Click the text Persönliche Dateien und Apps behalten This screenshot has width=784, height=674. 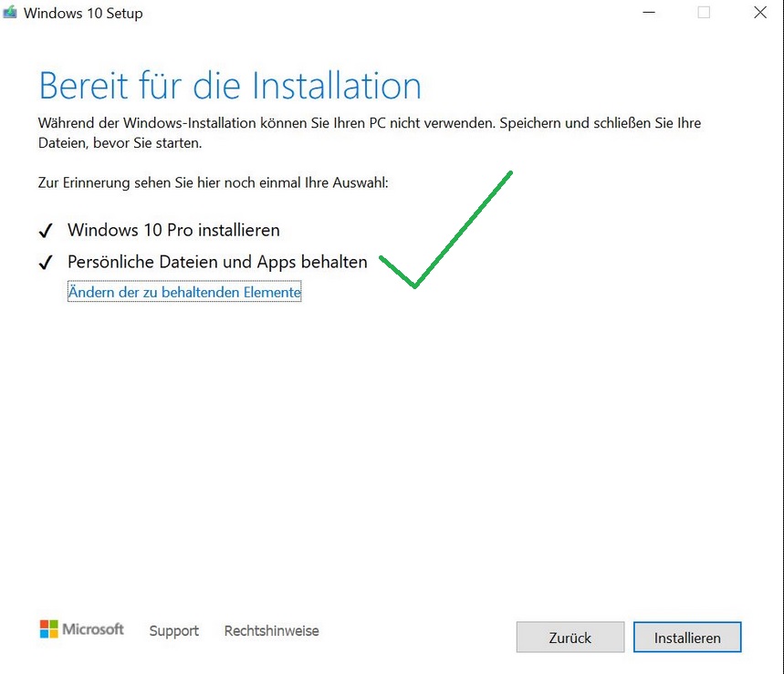[x=217, y=262]
